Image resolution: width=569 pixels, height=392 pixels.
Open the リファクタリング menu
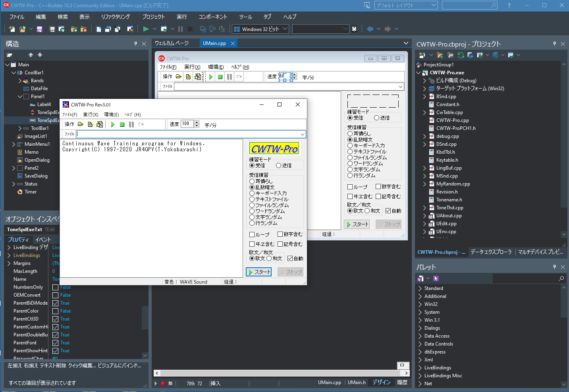(116, 17)
